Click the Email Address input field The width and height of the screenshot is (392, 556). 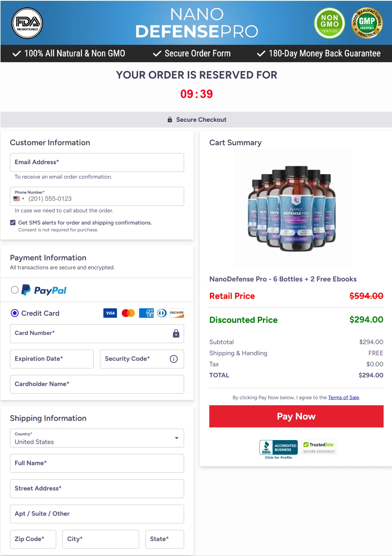pyautogui.click(x=97, y=162)
